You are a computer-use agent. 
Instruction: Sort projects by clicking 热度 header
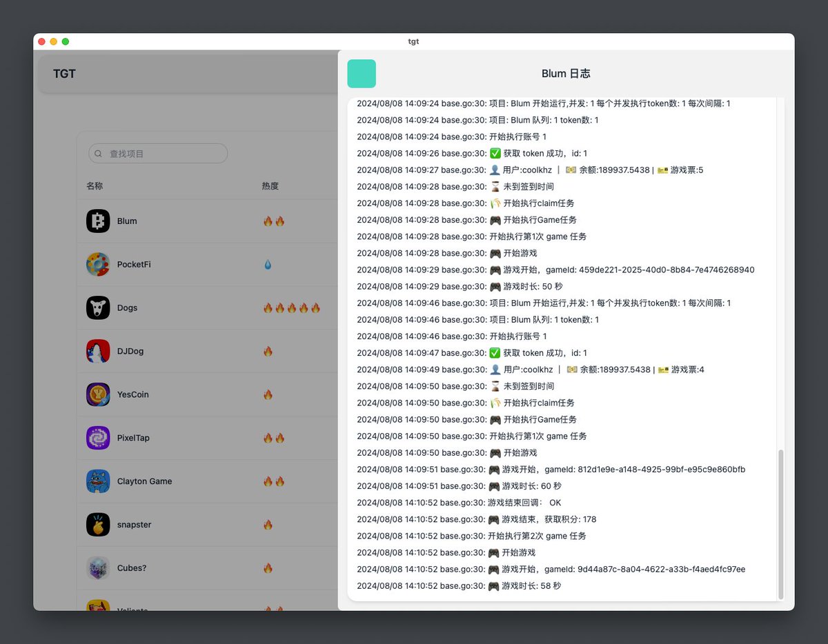pos(270,185)
